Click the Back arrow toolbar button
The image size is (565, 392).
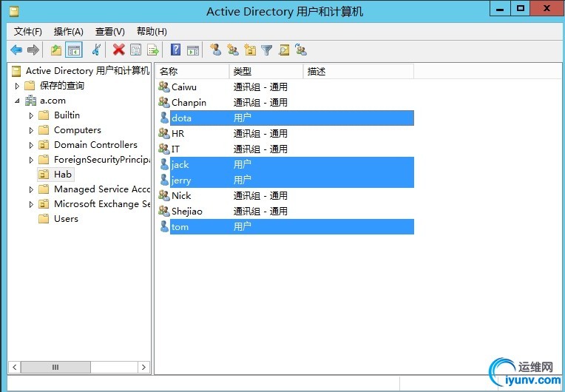16,50
